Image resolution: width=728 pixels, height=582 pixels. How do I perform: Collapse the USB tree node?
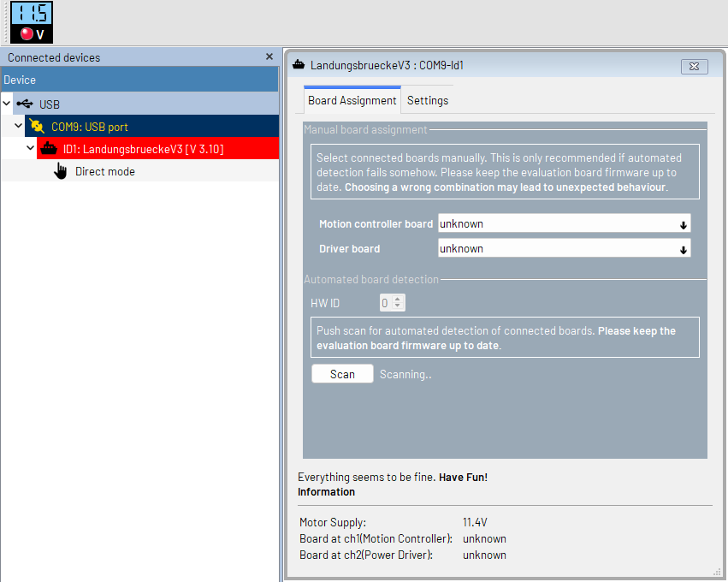pos(7,104)
